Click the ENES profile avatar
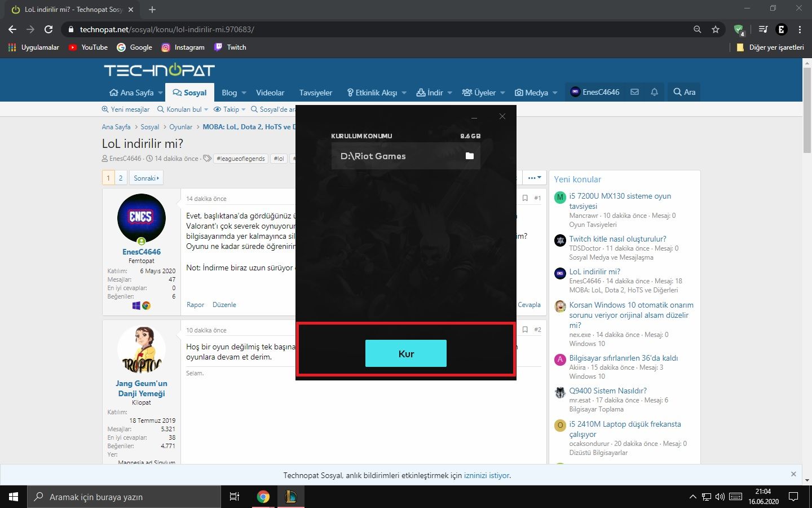The height and width of the screenshot is (508, 812). click(x=142, y=218)
